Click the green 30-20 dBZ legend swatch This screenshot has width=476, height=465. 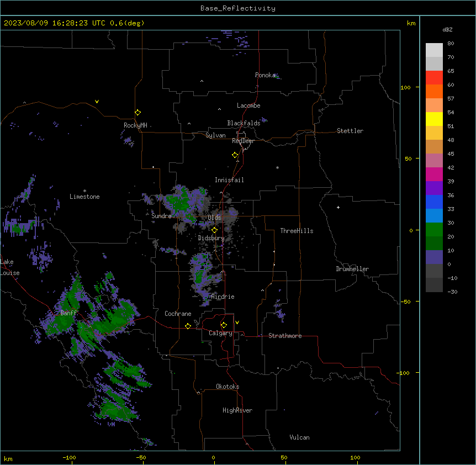pos(434,230)
